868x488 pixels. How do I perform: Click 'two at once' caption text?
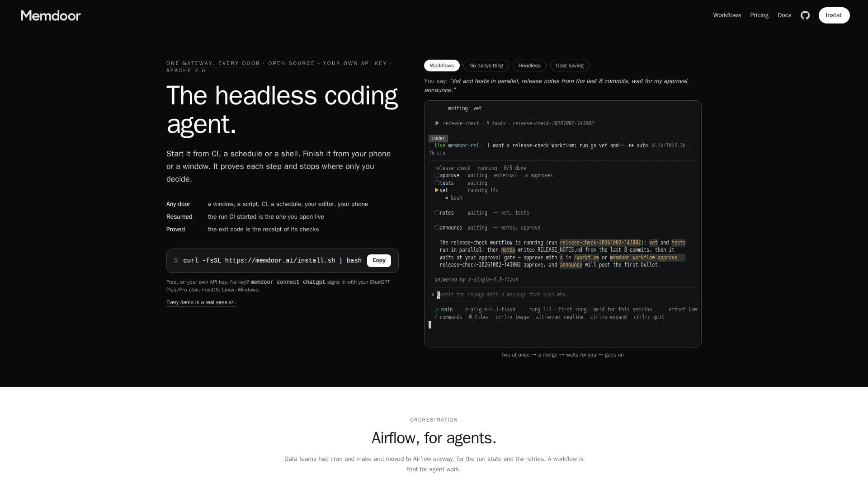click(515, 355)
